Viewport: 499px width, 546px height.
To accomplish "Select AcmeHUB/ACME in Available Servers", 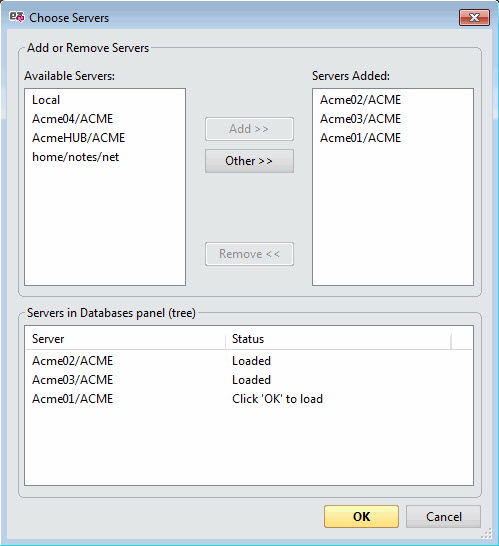I will (x=78, y=138).
